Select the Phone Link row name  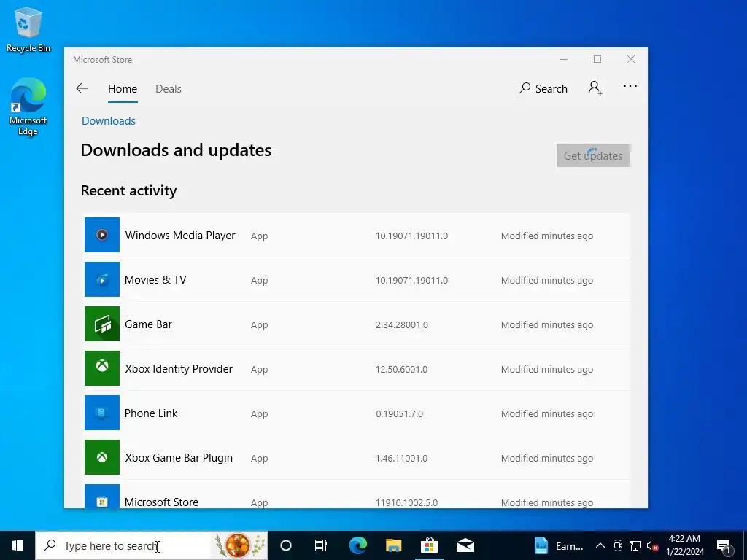(151, 413)
